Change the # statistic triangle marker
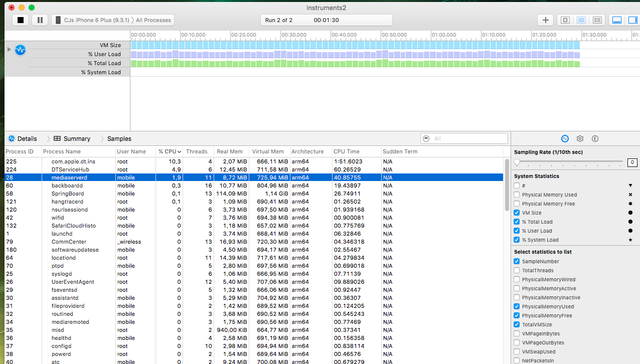 click(630, 186)
